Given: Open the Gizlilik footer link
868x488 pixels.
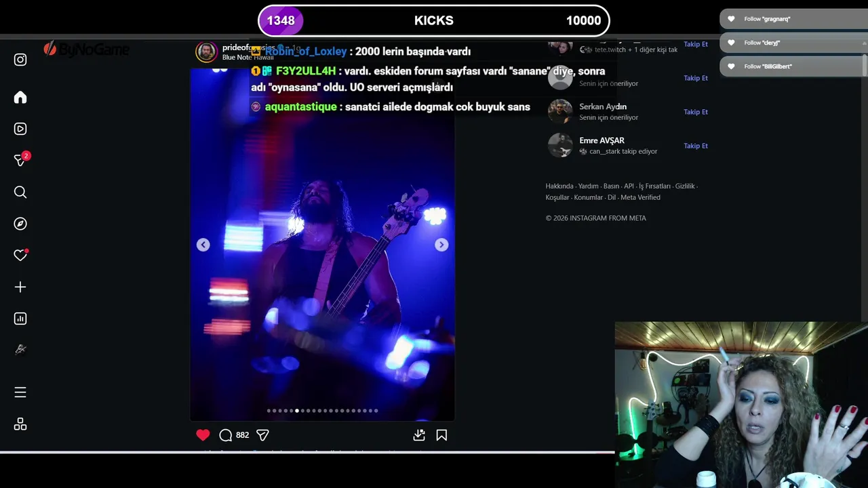Looking at the screenshot, I should pos(685,186).
